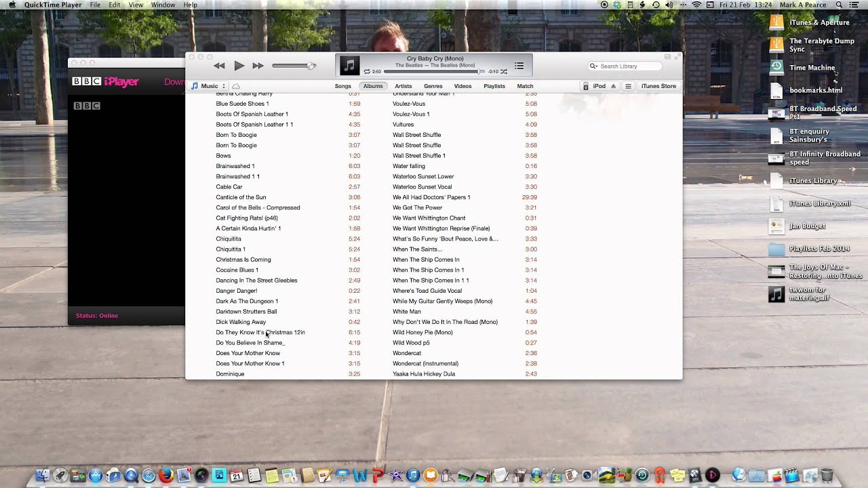Screen dimensions: 868x488
Task: Open the Calendar icon in the Dock
Action: tap(237, 475)
